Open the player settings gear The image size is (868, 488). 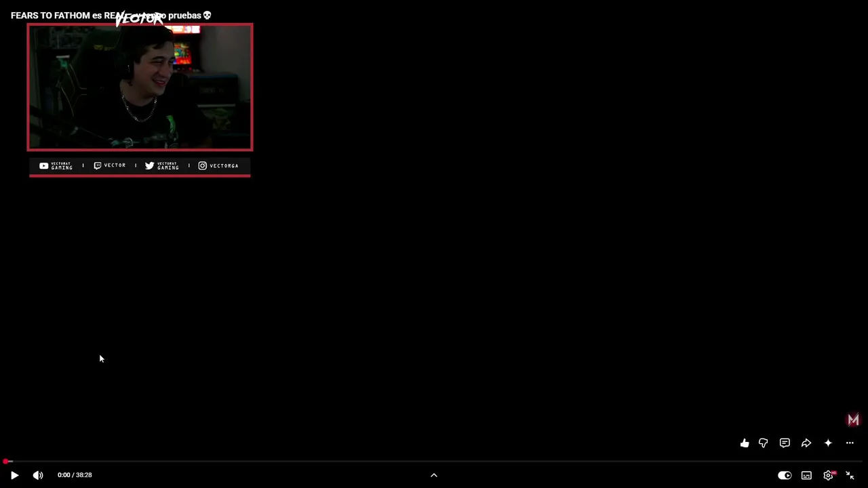828,475
